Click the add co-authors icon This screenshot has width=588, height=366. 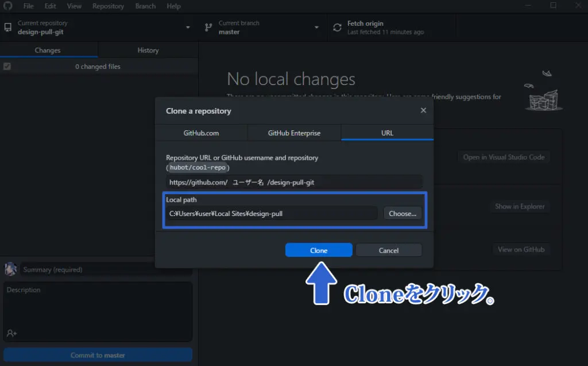coord(11,333)
